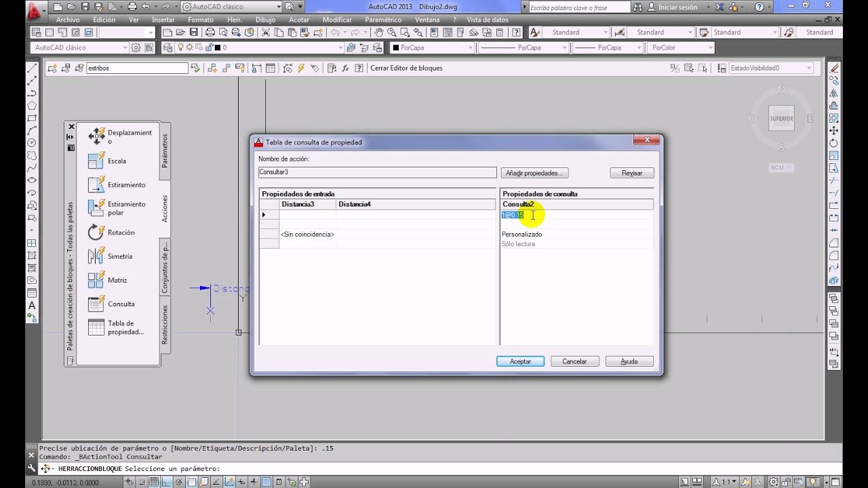This screenshot has width=868, height=488.
Task: Click the Test Block icon next to estribos
Action: [x=195, y=68]
